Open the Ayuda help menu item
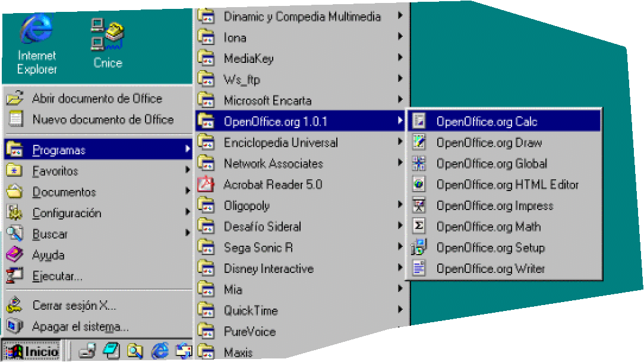 point(48,255)
